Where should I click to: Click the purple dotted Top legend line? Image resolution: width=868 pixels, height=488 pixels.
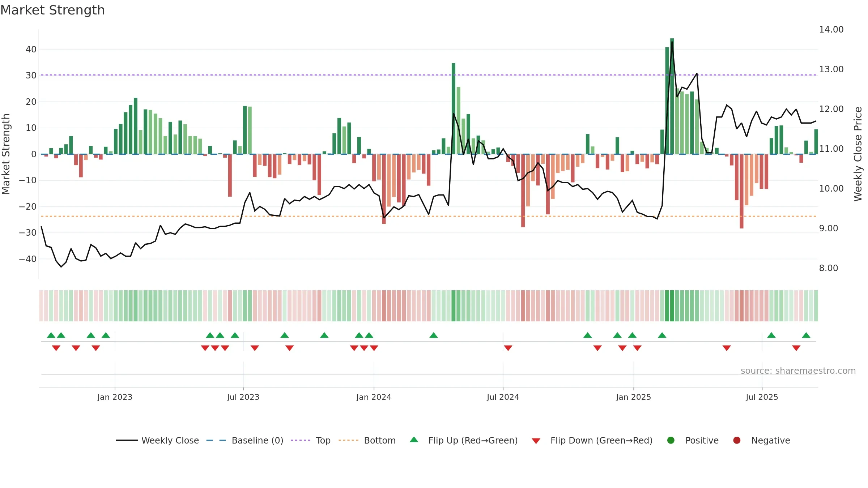tap(301, 440)
